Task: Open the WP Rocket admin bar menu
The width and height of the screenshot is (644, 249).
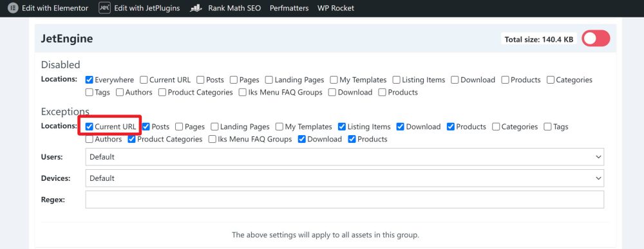Action: click(336, 8)
